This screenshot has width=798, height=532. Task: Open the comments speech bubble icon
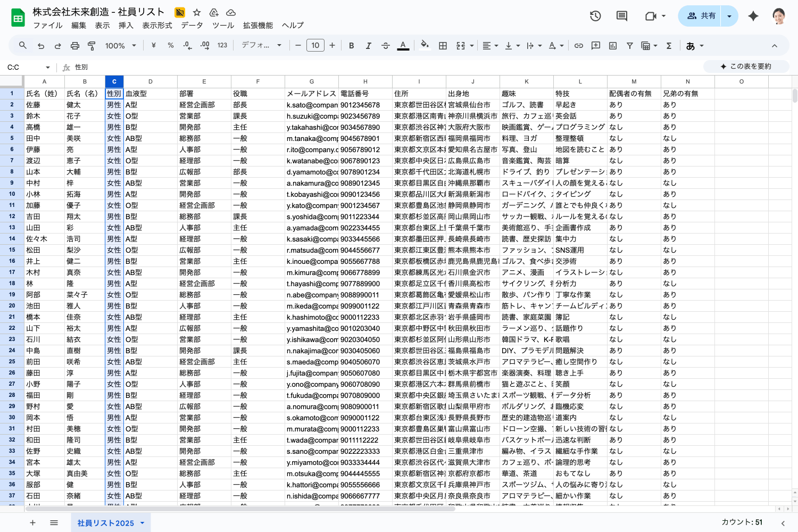(x=621, y=16)
